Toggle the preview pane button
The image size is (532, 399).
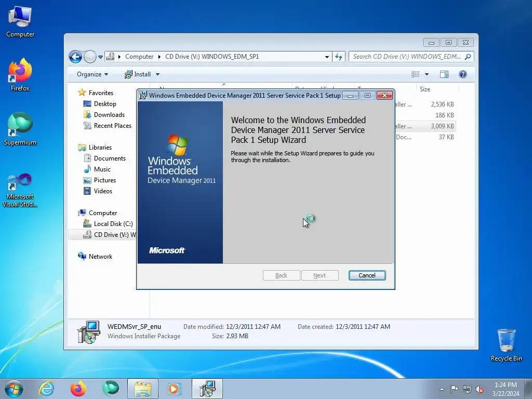(444, 74)
